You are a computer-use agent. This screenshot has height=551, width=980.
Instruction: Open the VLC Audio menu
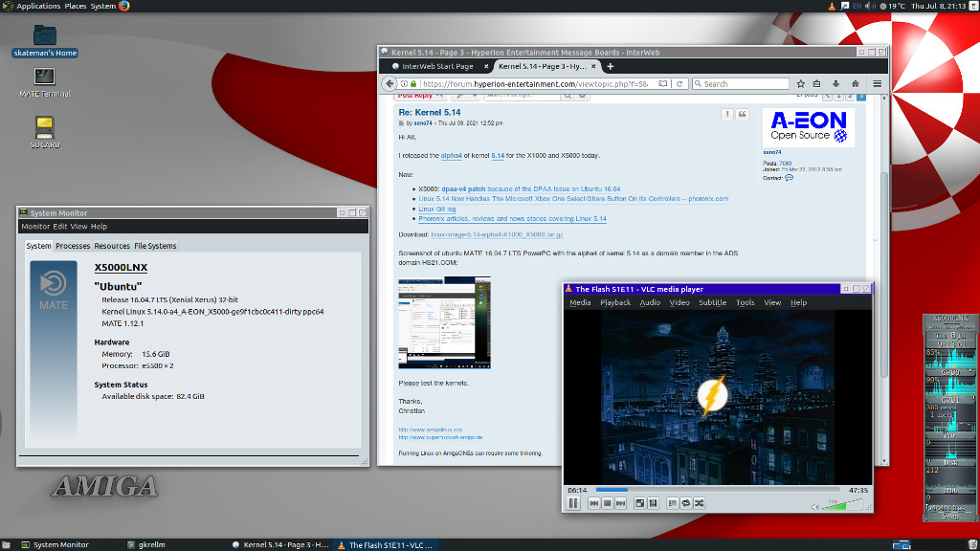coord(650,302)
